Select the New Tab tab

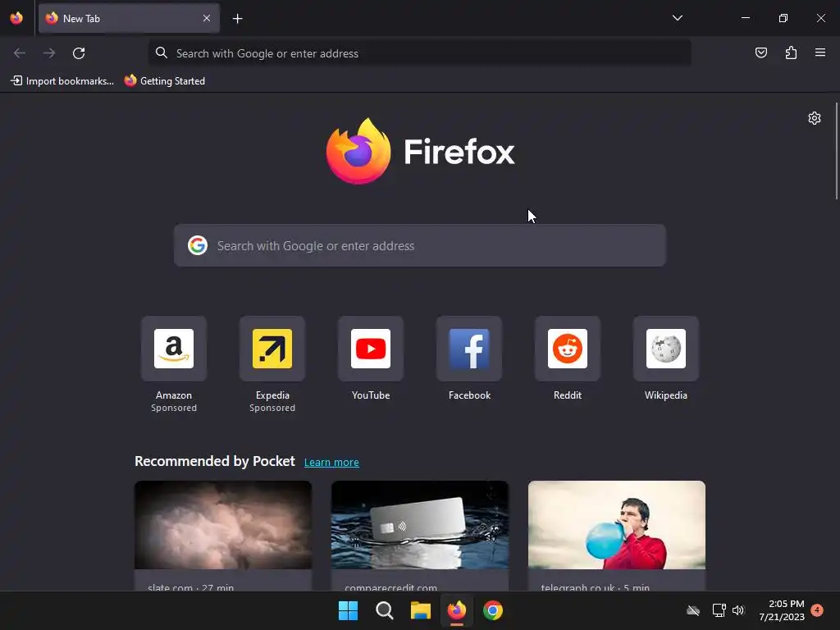129,18
